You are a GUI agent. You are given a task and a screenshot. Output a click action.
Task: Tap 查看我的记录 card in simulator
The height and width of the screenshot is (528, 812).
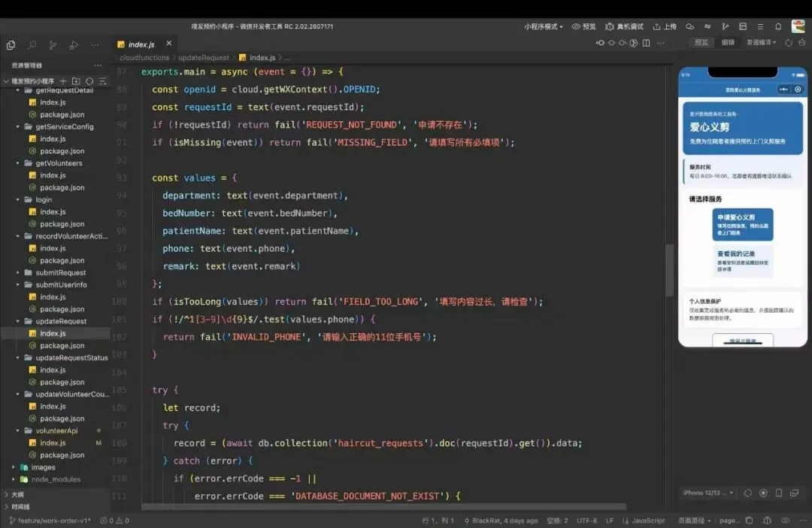point(743,260)
